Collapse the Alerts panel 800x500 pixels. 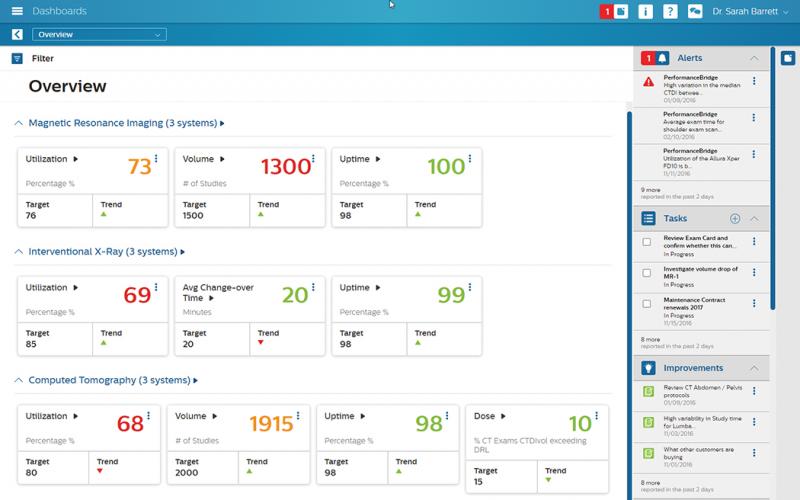coord(754,59)
